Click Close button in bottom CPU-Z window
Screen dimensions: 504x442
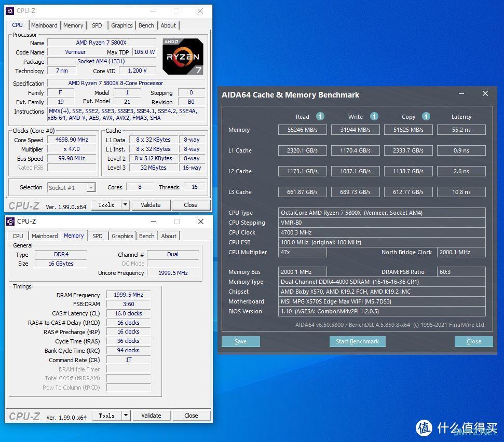(x=191, y=416)
